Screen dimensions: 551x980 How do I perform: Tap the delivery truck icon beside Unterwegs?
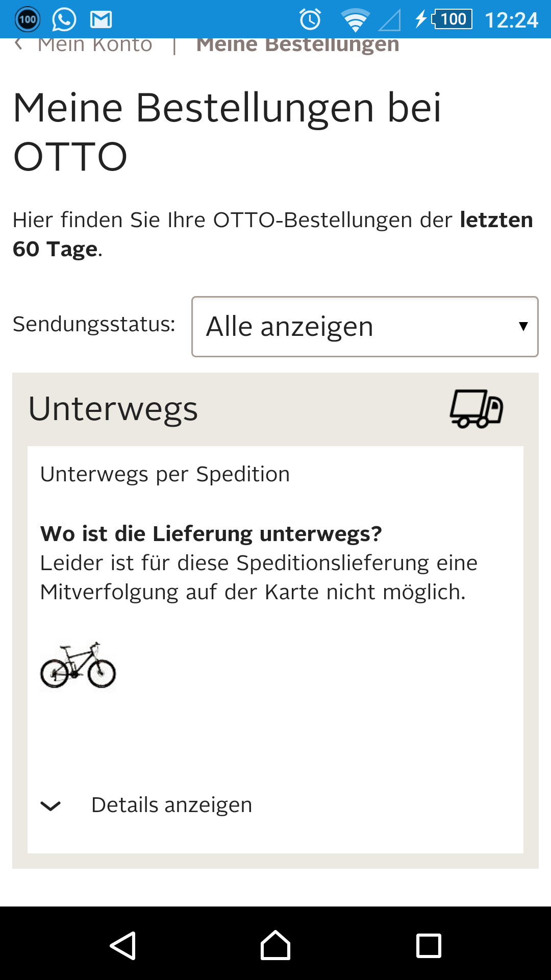tap(476, 408)
